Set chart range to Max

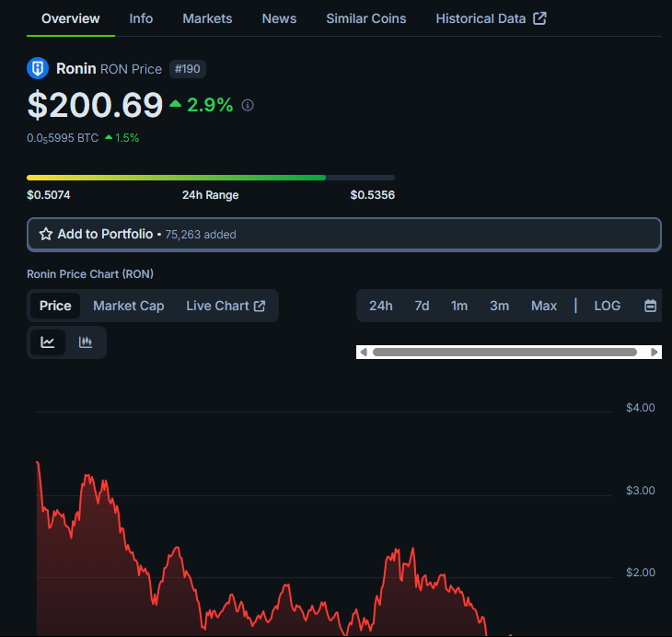pyautogui.click(x=544, y=306)
